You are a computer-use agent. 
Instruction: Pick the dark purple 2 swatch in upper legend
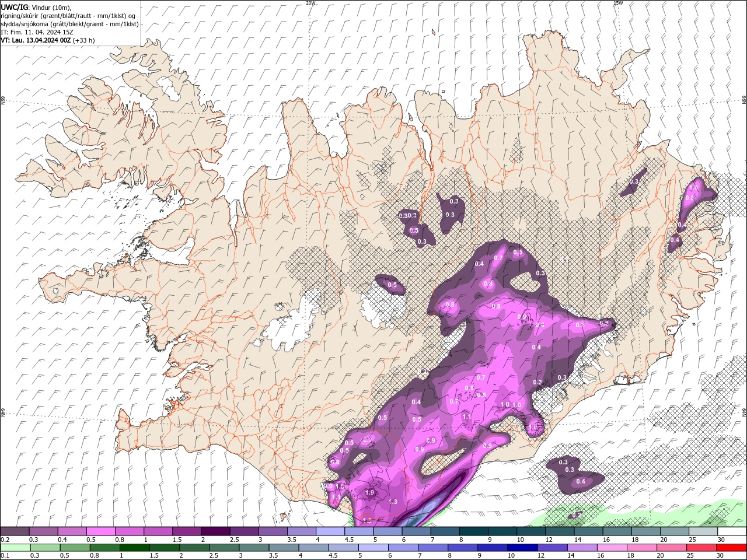215,531
